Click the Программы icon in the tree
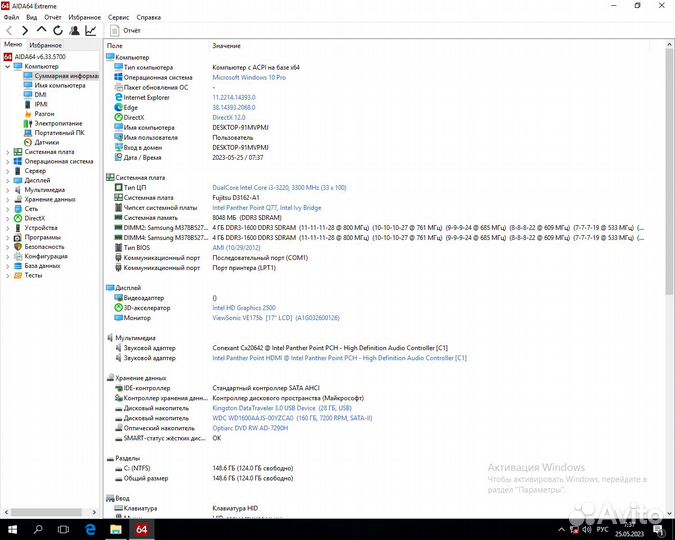Screen dimensions: 675x540 click(18, 237)
